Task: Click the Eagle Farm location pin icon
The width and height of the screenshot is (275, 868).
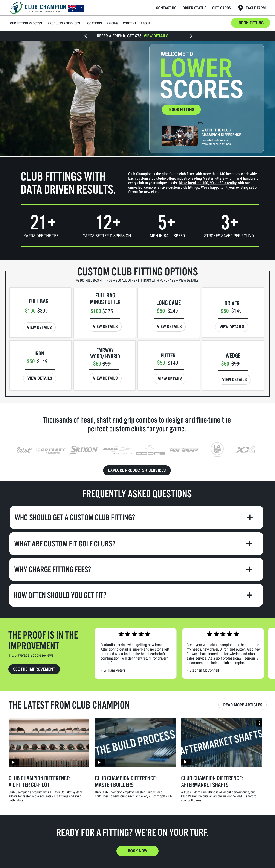Action: (x=240, y=8)
